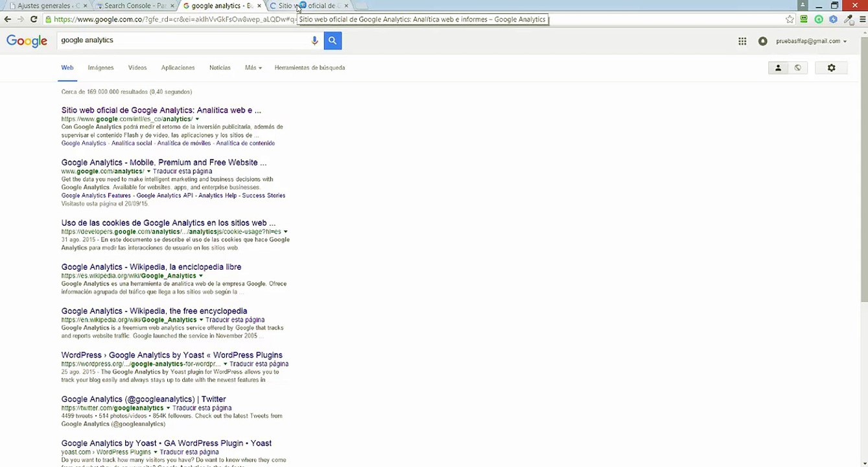
Task: Select the Web results tab
Action: tap(67, 67)
